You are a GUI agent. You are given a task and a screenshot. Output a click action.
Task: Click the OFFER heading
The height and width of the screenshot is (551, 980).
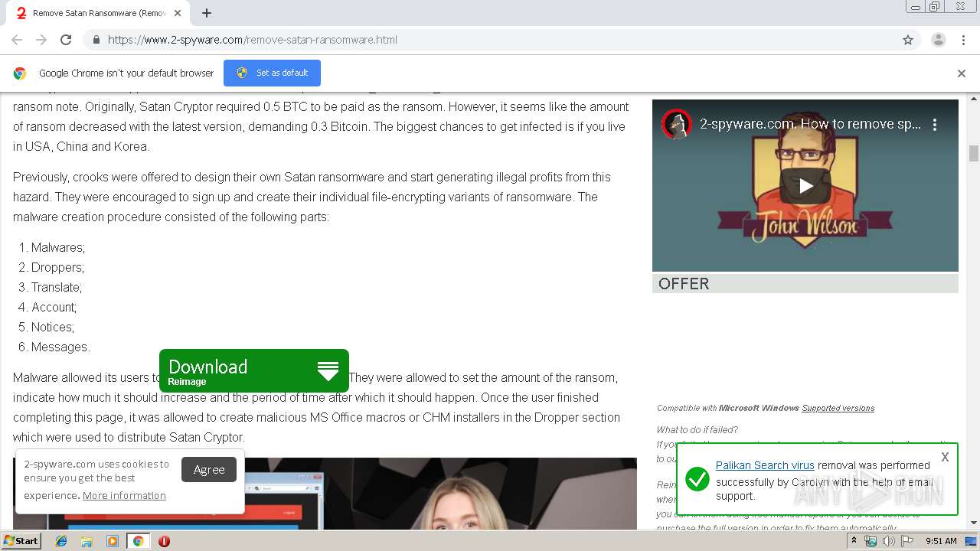click(x=684, y=284)
